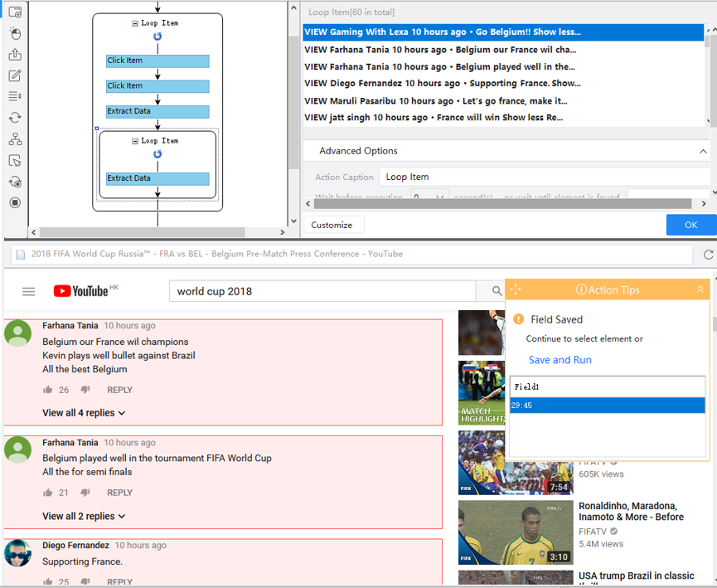This screenshot has height=588, width=717.
Task: Select the second Click Item step
Action: [157, 86]
